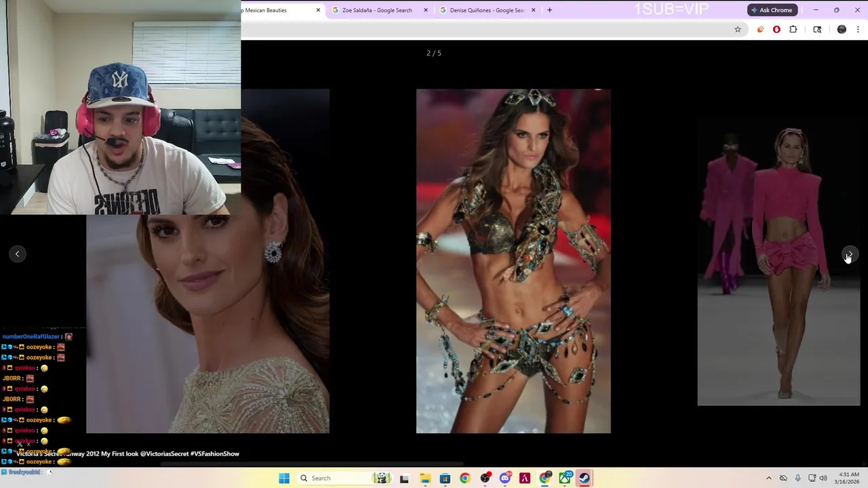The image size is (868, 488).
Task: Open the dark red app icon beside Discord in the taskbar
Action: point(524,479)
